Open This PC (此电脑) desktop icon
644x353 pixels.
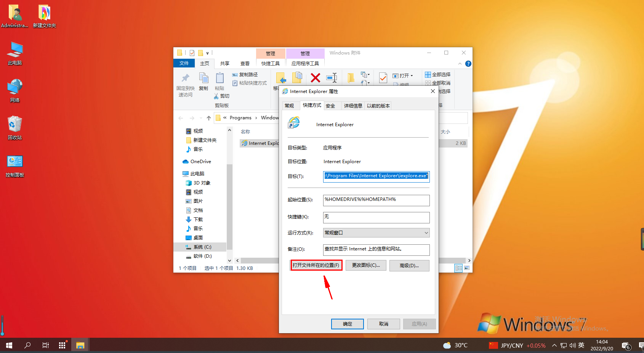(x=15, y=53)
